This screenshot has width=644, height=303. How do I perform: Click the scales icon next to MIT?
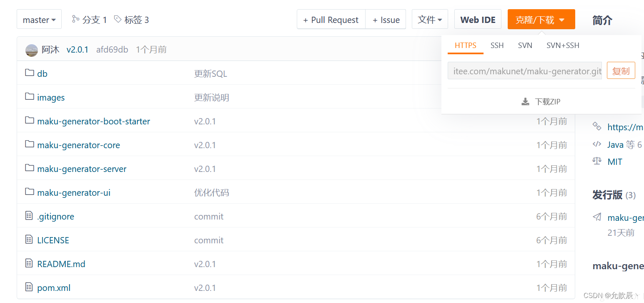tap(597, 161)
